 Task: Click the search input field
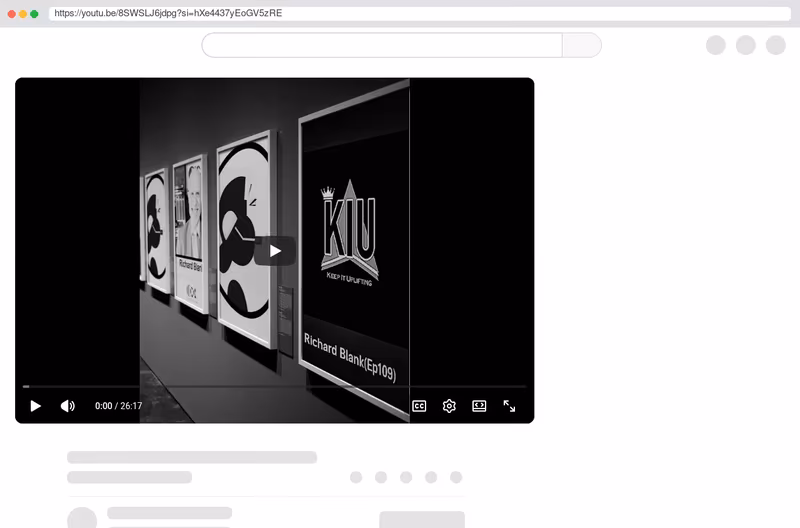382,45
